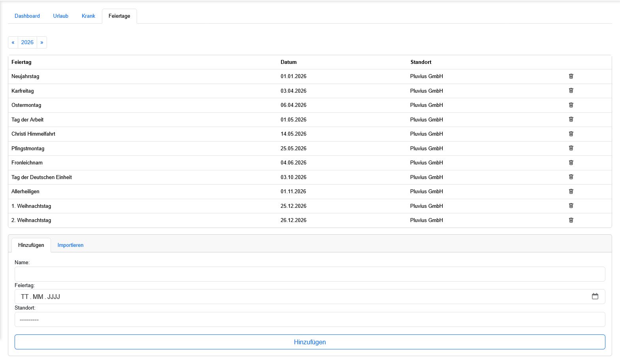Click the 2. Weihnachtstag name
The width and height of the screenshot is (620, 364).
(x=31, y=220)
